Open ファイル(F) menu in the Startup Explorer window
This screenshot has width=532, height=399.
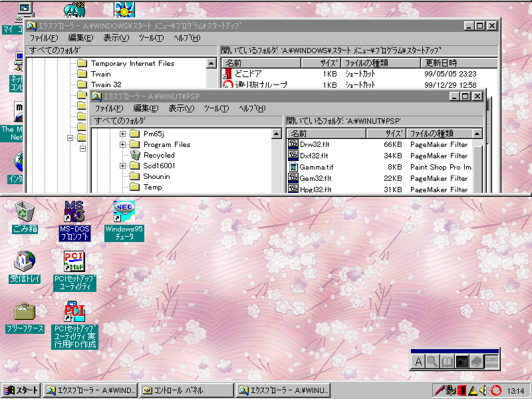coord(44,38)
